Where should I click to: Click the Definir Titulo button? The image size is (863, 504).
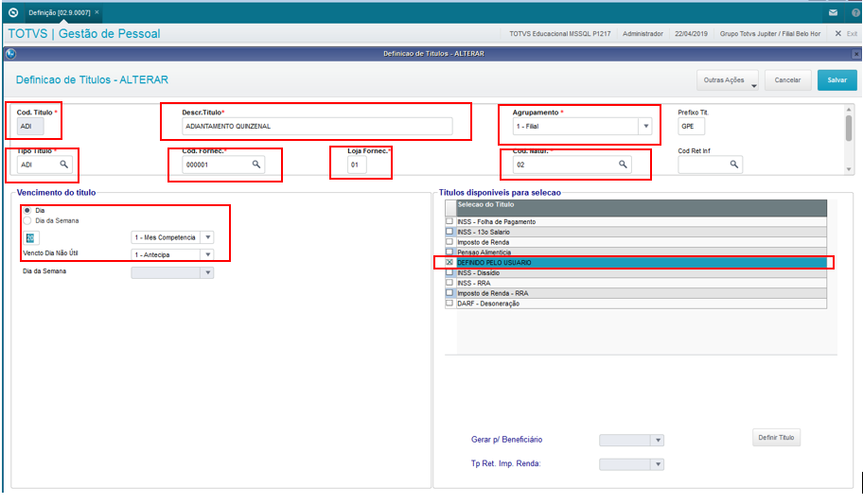tap(776, 438)
